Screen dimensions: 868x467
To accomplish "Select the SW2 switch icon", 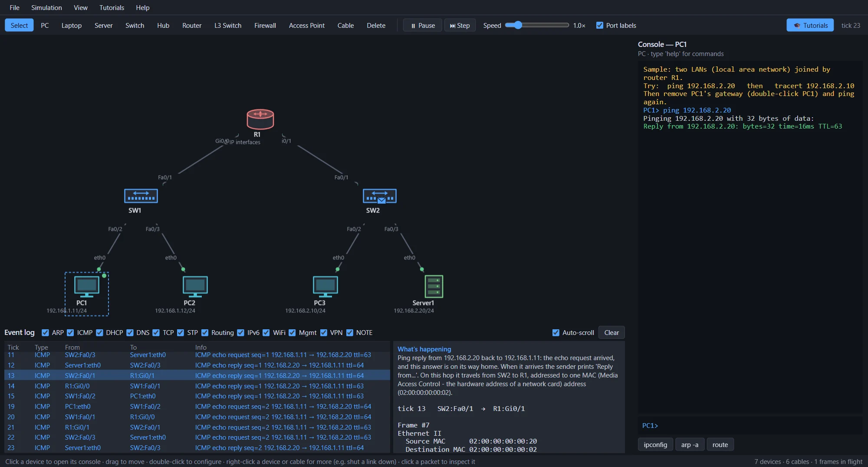I will 380,196.
